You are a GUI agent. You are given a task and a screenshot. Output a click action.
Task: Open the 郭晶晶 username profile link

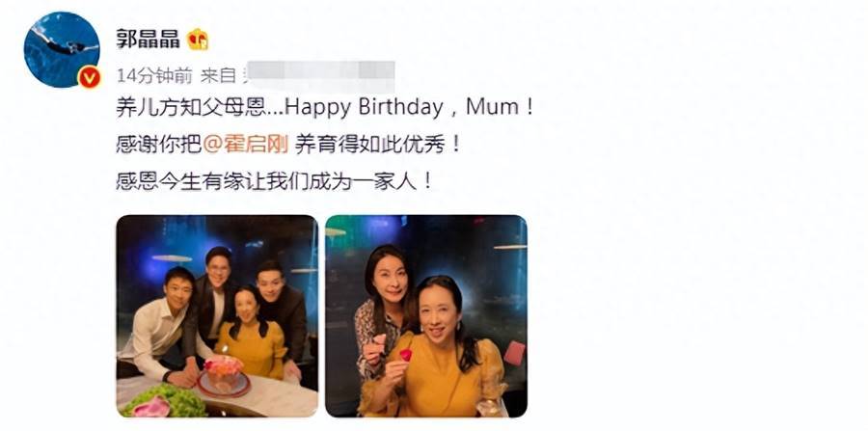148,40
